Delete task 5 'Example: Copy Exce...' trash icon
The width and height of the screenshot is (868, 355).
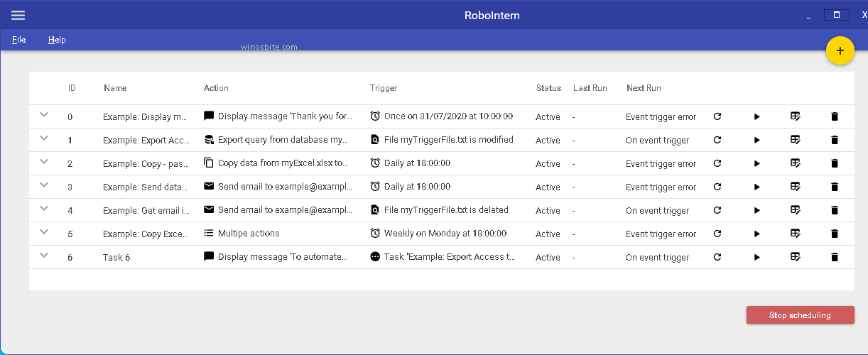pyautogui.click(x=835, y=234)
